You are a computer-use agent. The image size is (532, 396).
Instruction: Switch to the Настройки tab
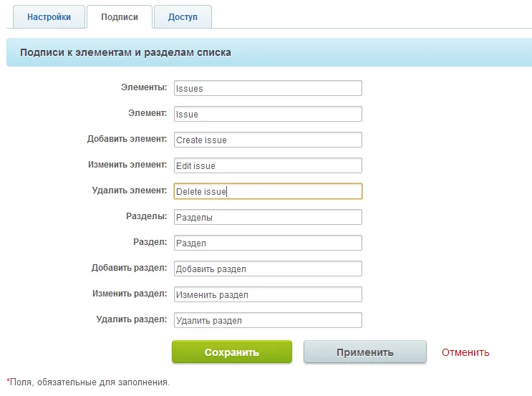click(49, 17)
